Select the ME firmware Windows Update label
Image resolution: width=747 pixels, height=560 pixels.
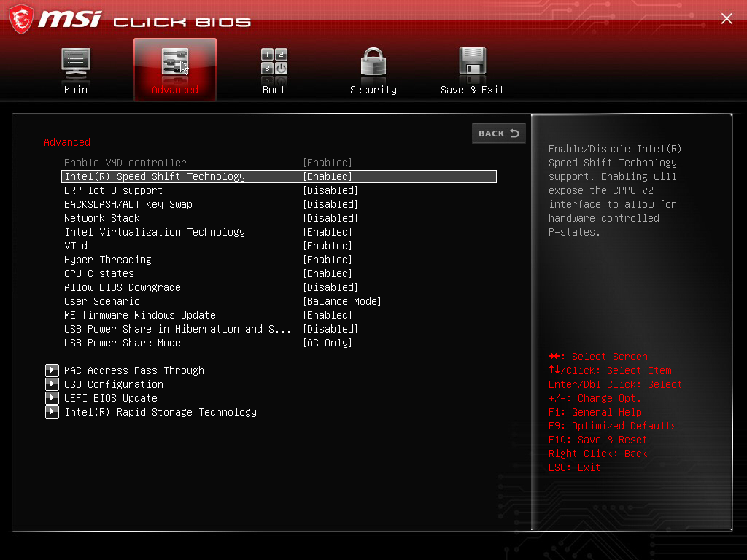(x=140, y=315)
